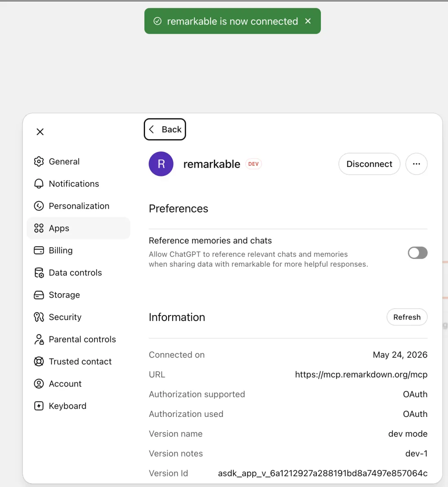This screenshot has width=448, height=487.
Task: Click the purple R app avatar
Action: (161, 164)
